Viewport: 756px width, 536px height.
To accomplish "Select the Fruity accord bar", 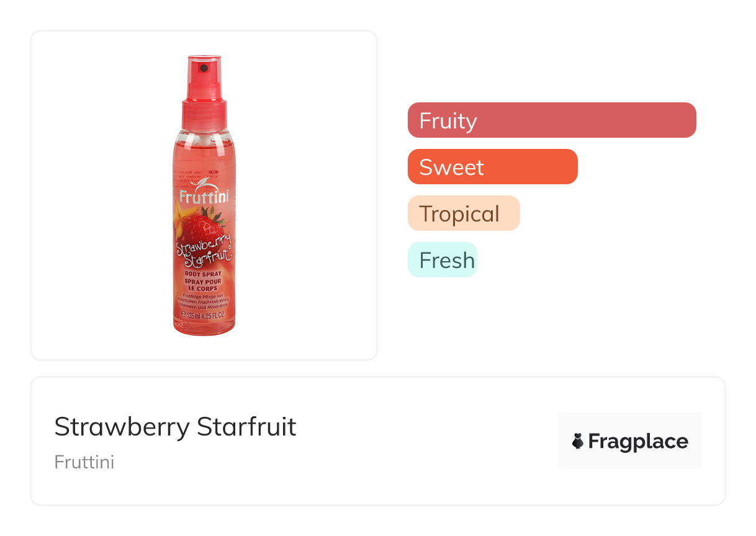I will point(551,120).
